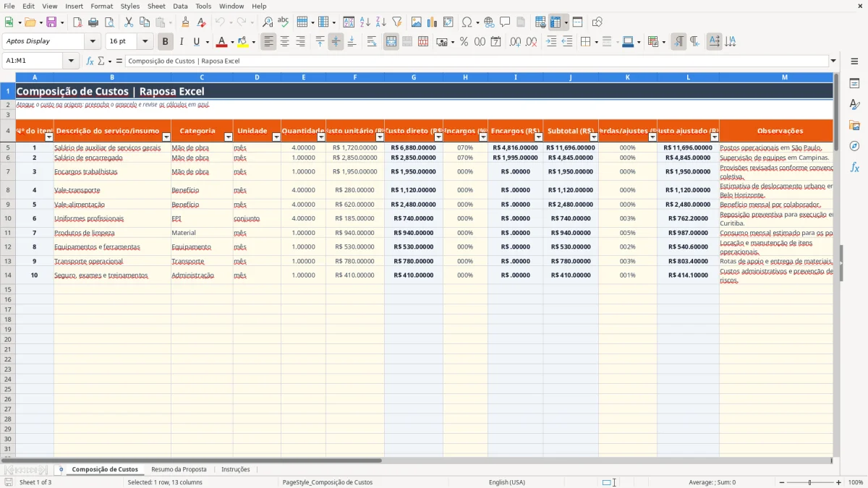868x488 pixels.
Task: Increase indent icon
Action: tap(551, 42)
